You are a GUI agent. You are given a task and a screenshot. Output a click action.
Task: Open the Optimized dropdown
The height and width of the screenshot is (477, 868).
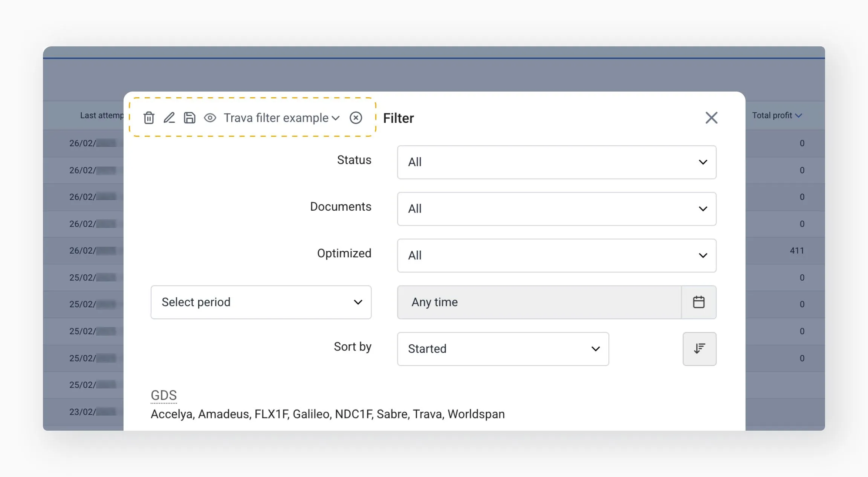[x=556, y=255]
